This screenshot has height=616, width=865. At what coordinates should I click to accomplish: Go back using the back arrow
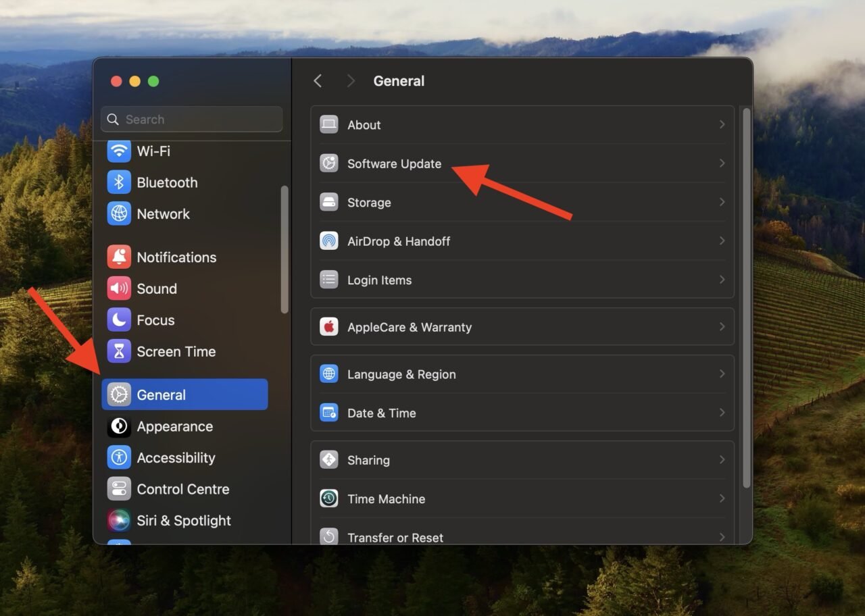pyautogui.click(x=318, y=81)
